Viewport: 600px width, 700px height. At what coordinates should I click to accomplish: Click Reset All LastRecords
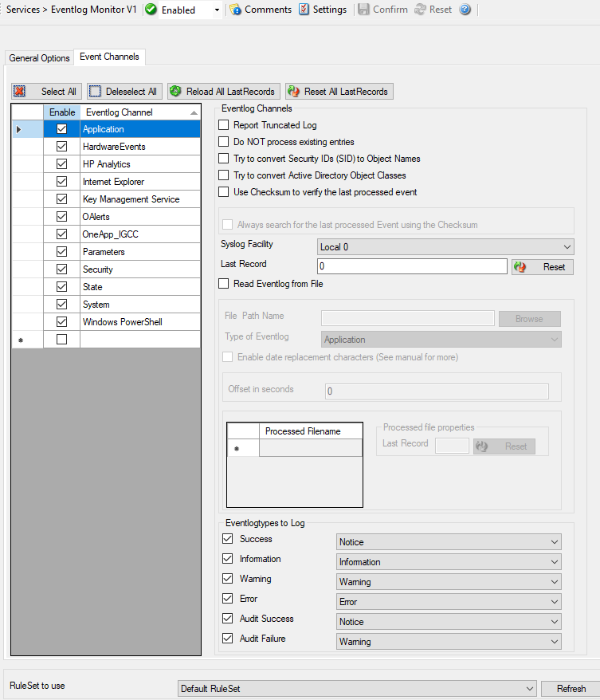[x=339, y=92]
